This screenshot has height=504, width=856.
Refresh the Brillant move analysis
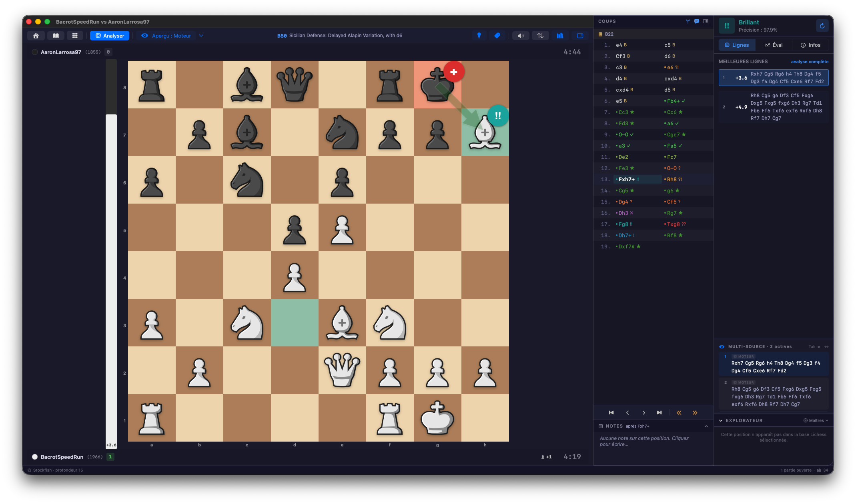point(822,26)
